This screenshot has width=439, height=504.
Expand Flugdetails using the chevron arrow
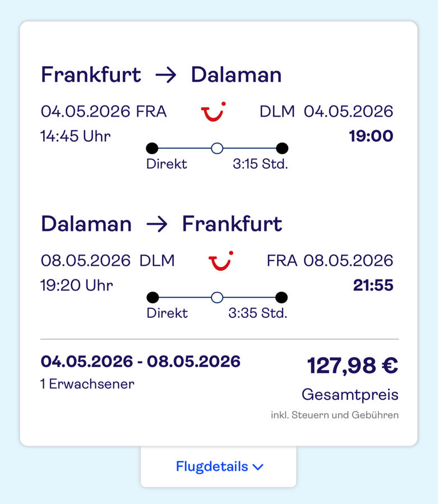tap(258, 466)
